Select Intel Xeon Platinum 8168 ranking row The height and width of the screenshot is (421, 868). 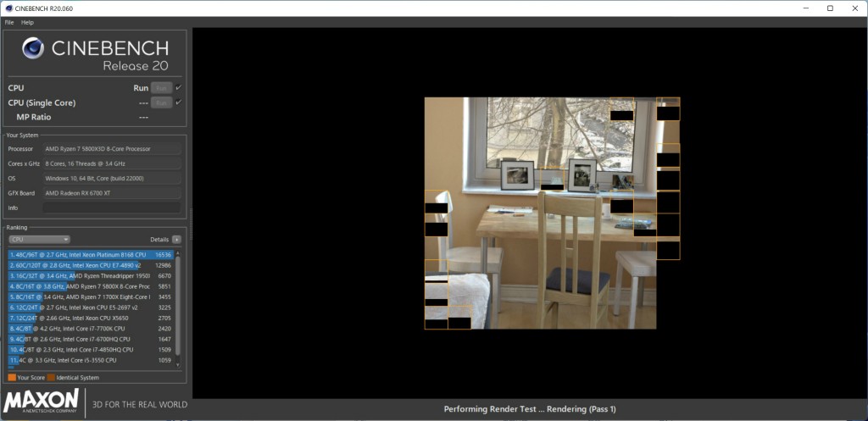[90, 255]
